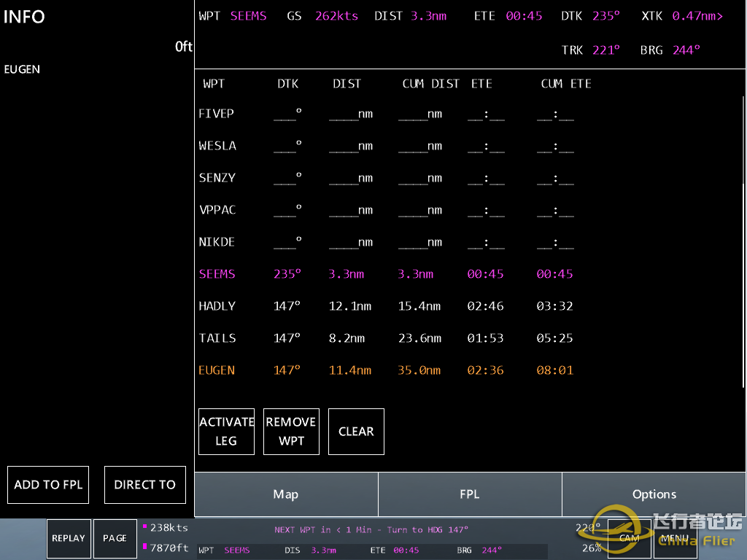Click TAILS cumulative ETE 05:25

(554, 338)
